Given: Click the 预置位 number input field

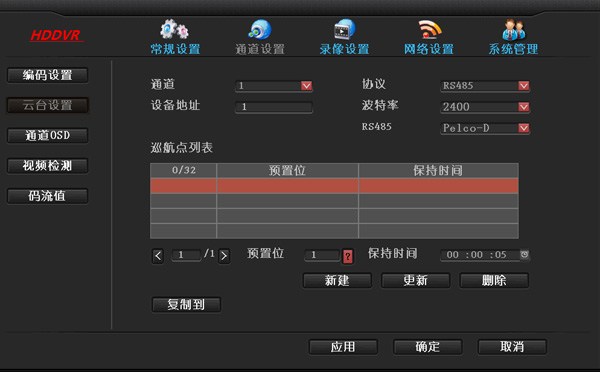Looking at the screenshot, I should (x=322, y=255).
